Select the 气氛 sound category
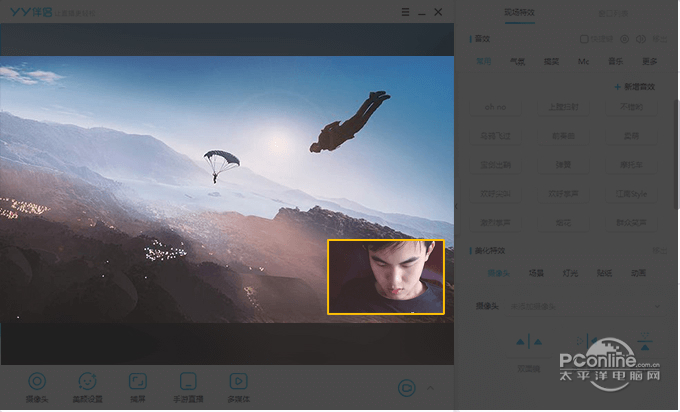Screen dimensions: 680x412 pos(517,61)
